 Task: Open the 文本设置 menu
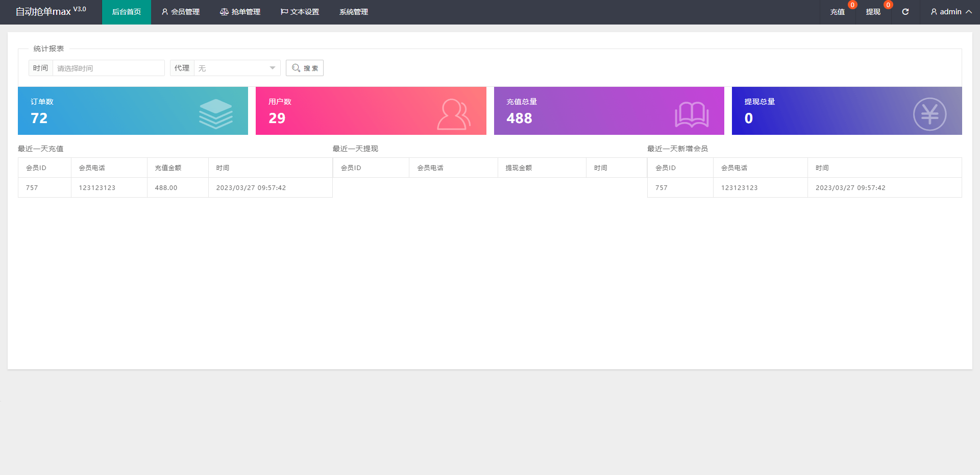point(300,12)
